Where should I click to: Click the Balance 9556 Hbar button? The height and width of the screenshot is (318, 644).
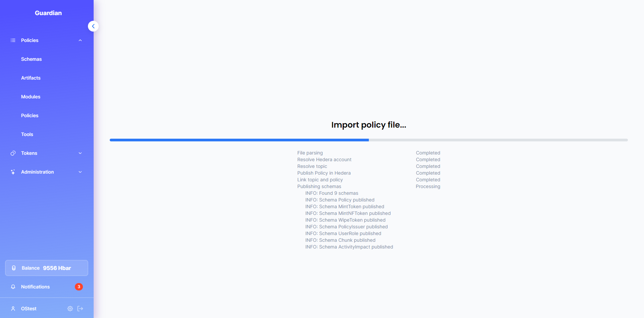(x=47, y=268)
